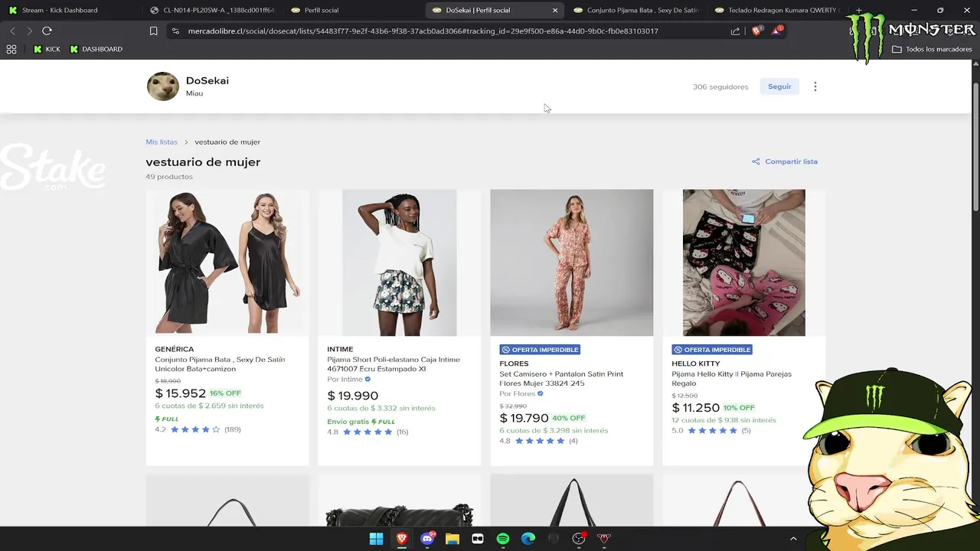The image size is (980, 551).
Task: Open Conjunto Pijama Bata product title
Action: [220, 364]
